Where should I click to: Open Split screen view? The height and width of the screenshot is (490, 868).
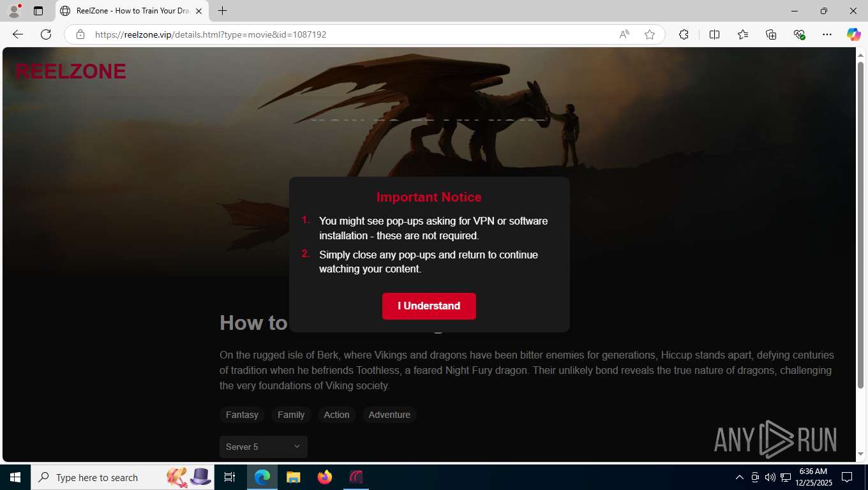[714, 34]
